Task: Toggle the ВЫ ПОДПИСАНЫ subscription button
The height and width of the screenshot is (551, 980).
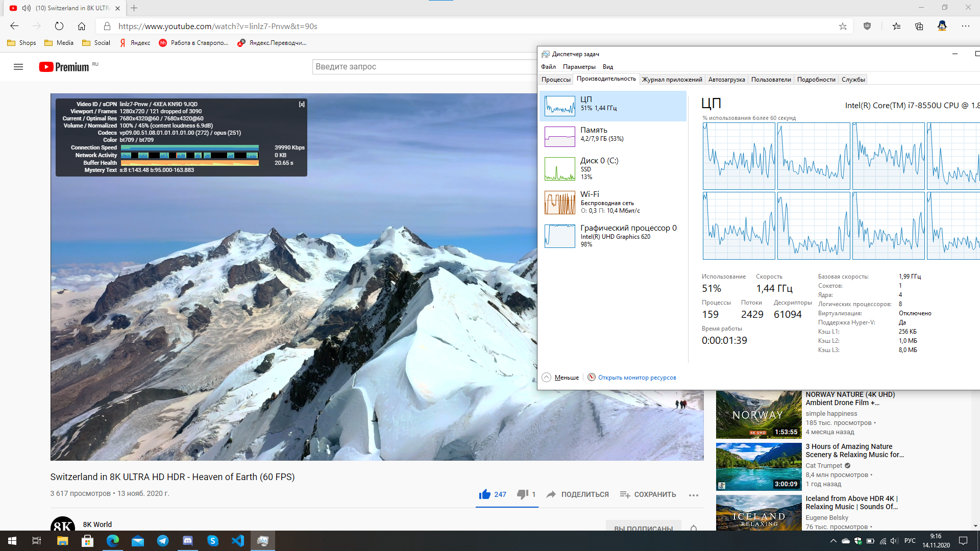Action: [643, 529]
